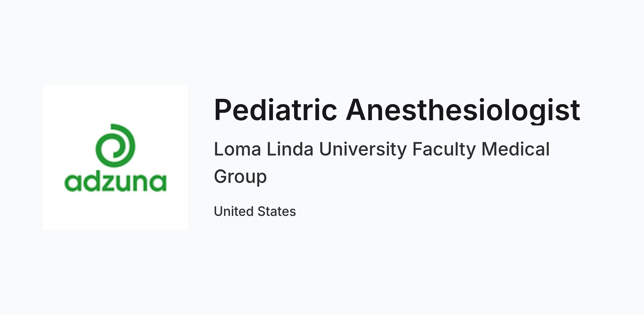The width and height of the screenshot is (644, 315).
Task: Click the word Pediatric in the heading
Action: tap(275, 110)
